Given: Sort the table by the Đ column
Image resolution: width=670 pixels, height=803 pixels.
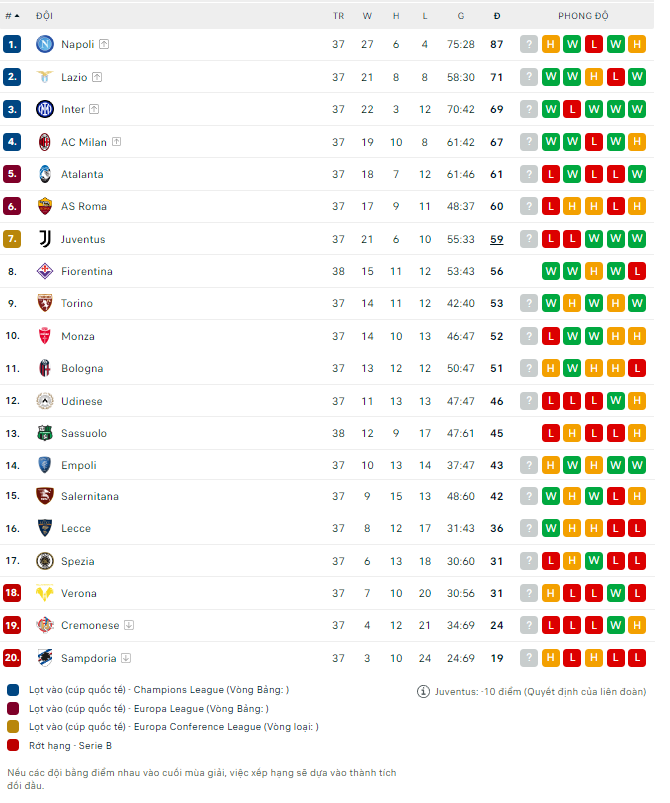Looking at the screenshot, I should (497, 16).
